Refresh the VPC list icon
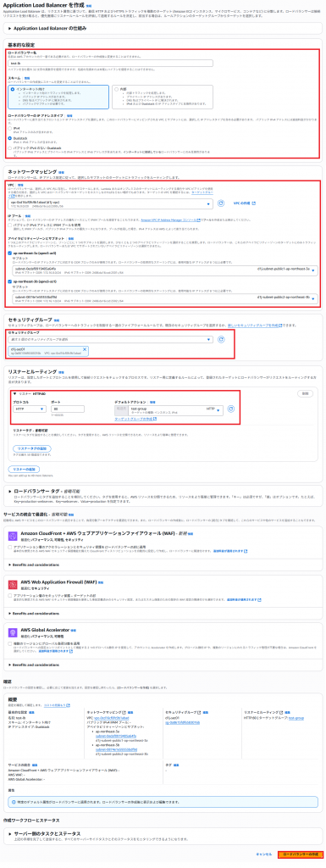Viewport: 326px width, 868px height. click(x=221, y=203)
